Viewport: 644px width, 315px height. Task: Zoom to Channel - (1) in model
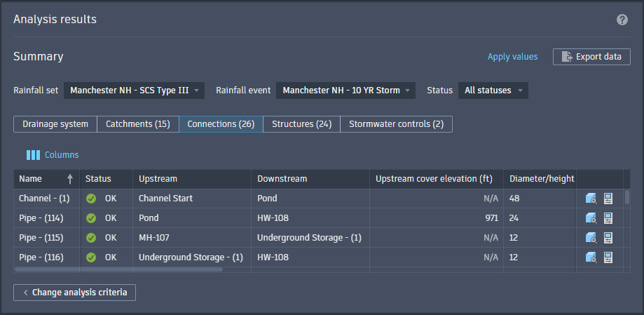(591, 199)
